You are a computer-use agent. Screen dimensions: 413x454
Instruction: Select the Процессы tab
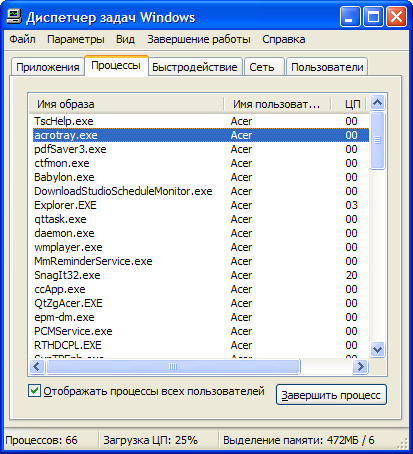click(116, 65)
